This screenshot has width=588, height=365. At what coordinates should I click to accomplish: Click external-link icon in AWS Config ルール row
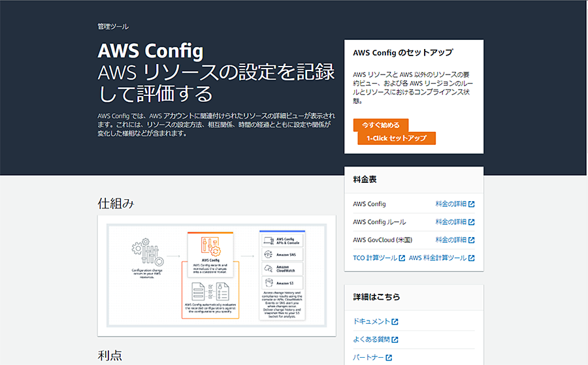point(472,222)
